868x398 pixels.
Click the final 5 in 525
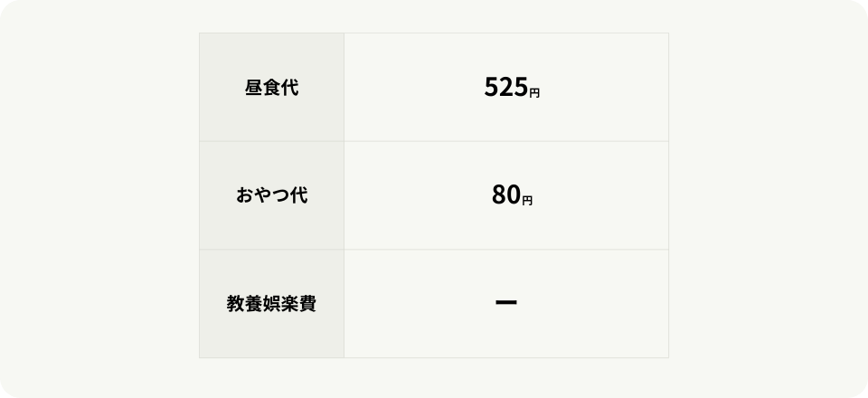click(520, 87)
